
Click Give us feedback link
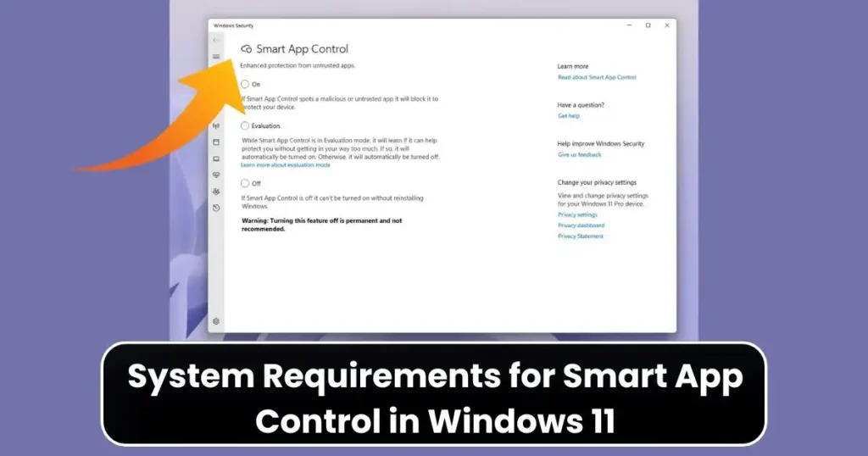pyautogui.click(x=579, y=155)
